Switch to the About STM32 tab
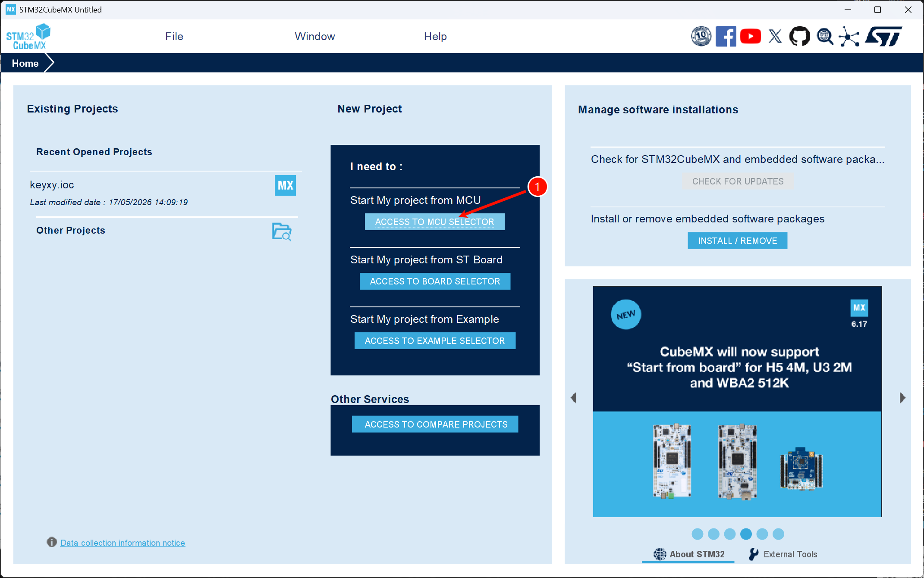Screen dimensions: 924x578 [x=688, y=554]
